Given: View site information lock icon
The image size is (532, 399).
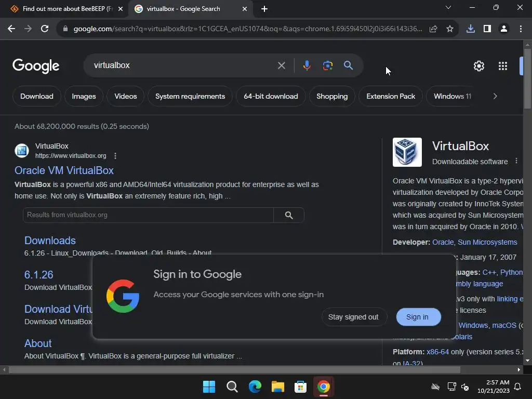Looking at the screenshot, I should [x=65, y=29].
